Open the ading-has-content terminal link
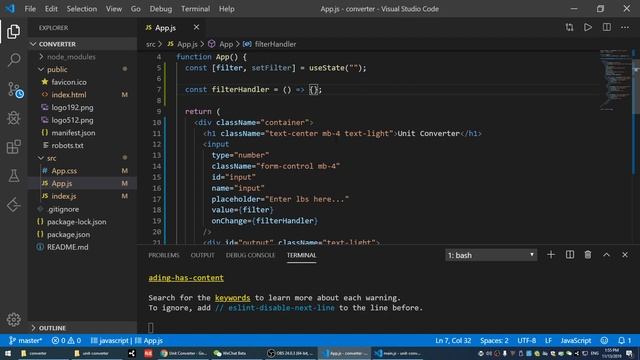Viewport: 640px width, 360px height. pos(186,278)
